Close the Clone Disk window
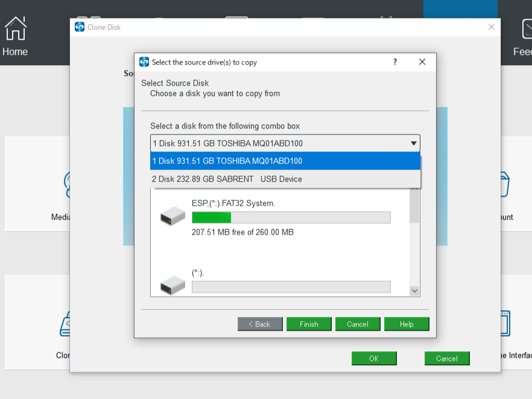Image resolution: width=532 pixels, height=399 pixels. point(492,27)
